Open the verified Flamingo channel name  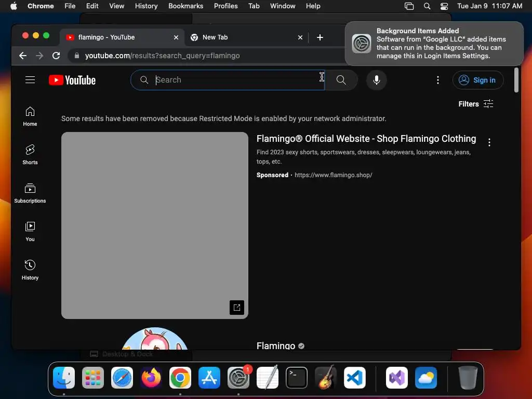[280, 345]
